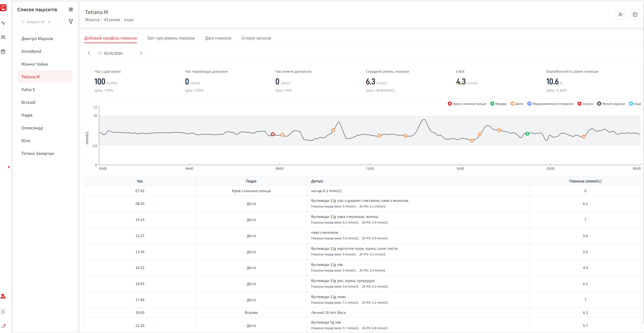Collapse the patient list menu icon
Viewport: 644px width, 333px height.
pos(71,9)
